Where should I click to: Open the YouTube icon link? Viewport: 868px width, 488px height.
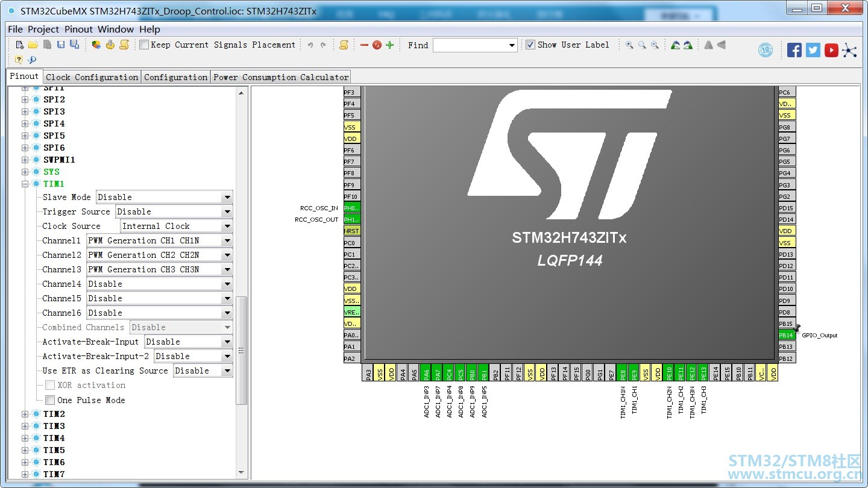point(831,50)
